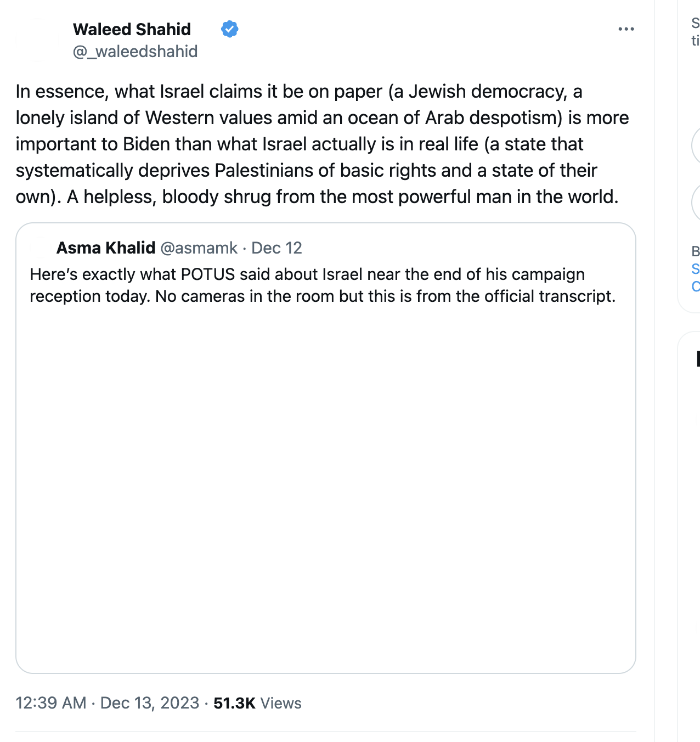Viewport: 700px width, 742px height.
Task: Click the 12:39 AM Dec 13 timestamp
Action: [x=107, y=703]
